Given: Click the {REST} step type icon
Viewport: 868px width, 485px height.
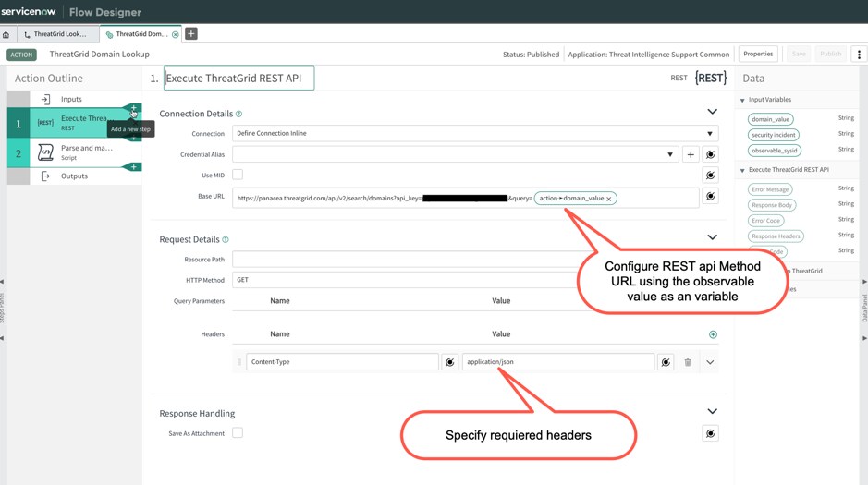Looking at the screenshot, I should pos(711,78).
